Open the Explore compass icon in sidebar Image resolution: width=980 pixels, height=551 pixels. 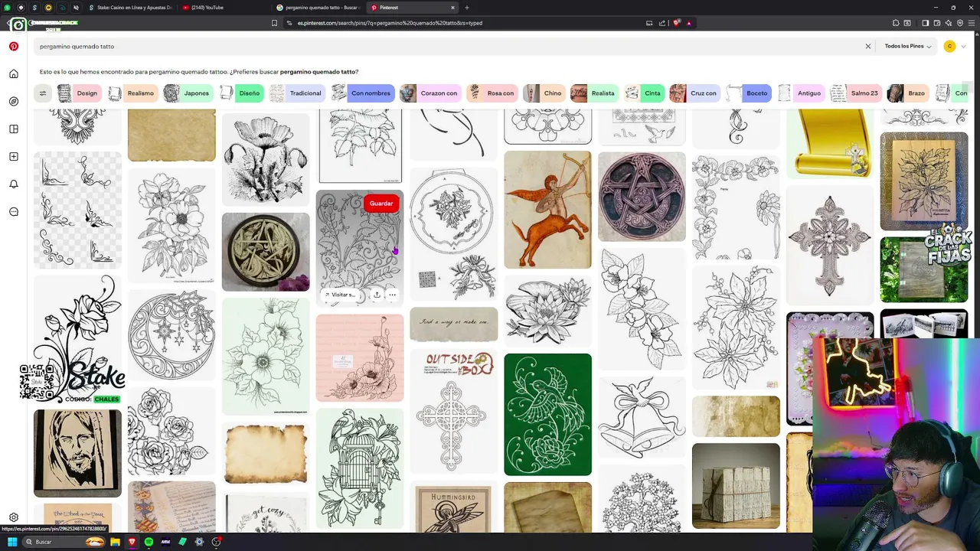tap(14, 102)
